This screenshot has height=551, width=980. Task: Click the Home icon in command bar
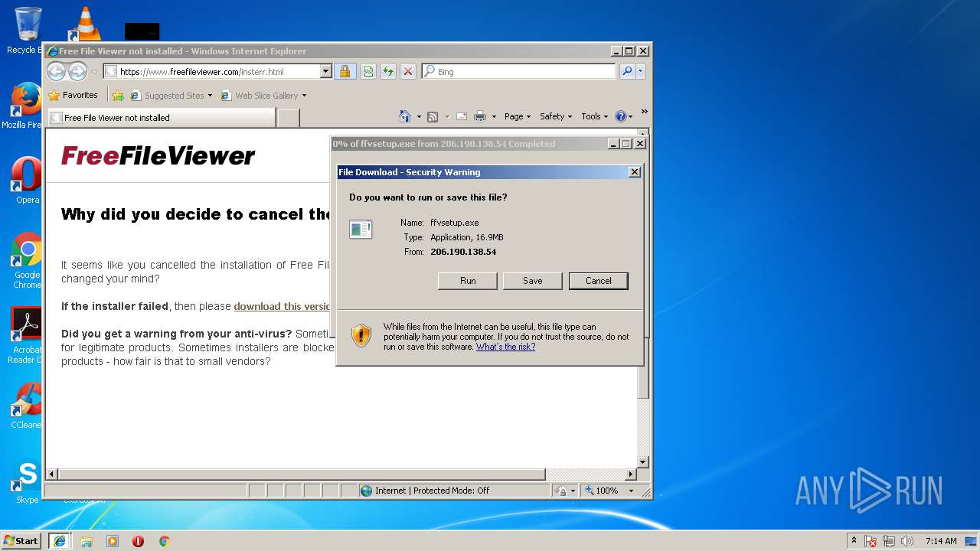pyautogui.click(x=405, y=116)
